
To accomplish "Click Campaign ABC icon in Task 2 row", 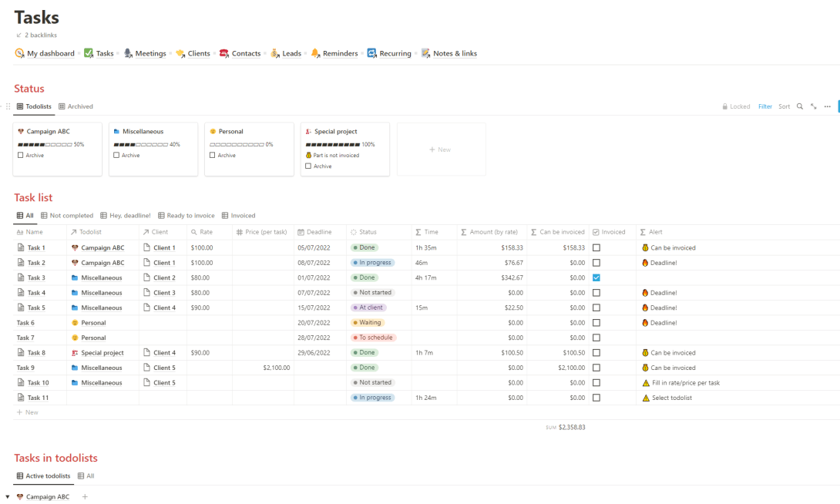I will point(75,263).
